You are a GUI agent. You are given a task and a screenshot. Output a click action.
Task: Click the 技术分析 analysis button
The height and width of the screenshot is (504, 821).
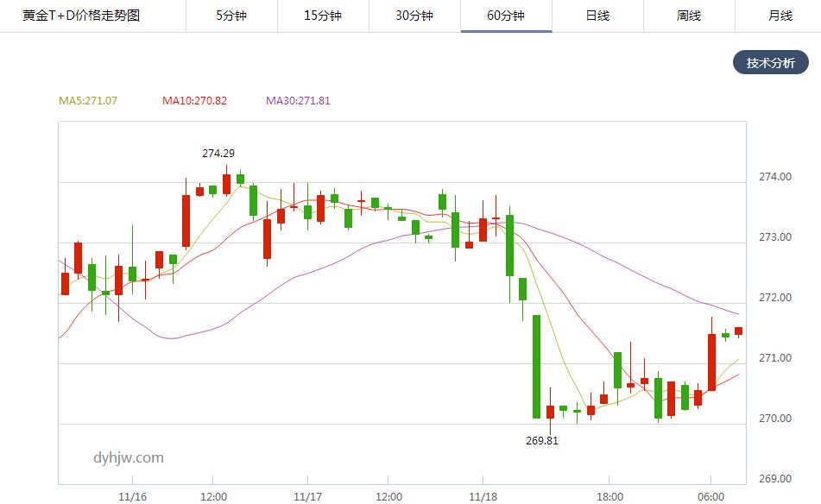(x=770, y=62)
